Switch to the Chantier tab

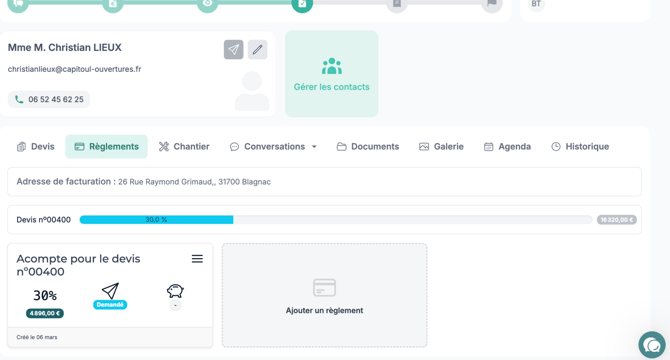tap(184, 146)
